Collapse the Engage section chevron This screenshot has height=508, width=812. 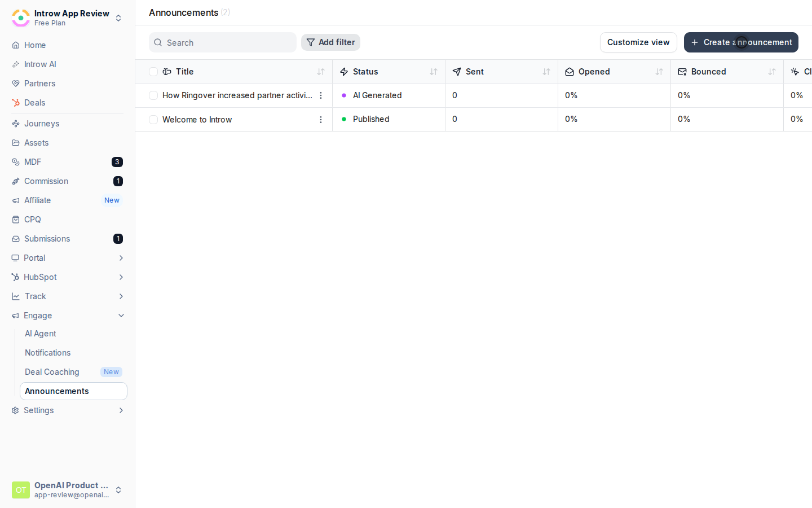point(121,316)
